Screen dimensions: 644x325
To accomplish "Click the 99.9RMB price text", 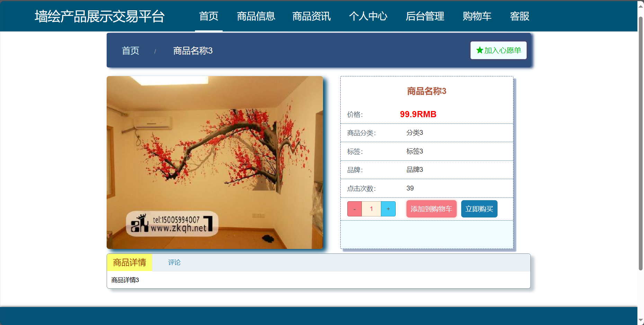I will (x=418, y=114).
